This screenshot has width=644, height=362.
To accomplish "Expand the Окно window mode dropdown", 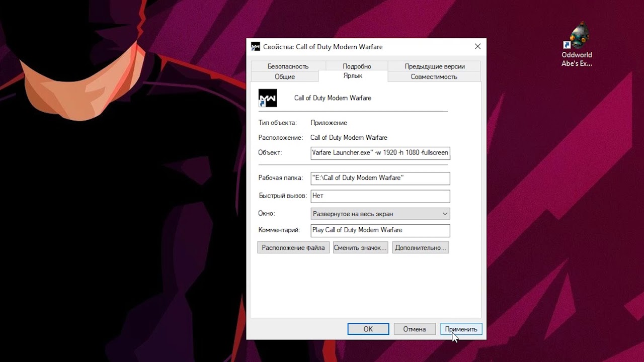I will (x=380, y=214).
